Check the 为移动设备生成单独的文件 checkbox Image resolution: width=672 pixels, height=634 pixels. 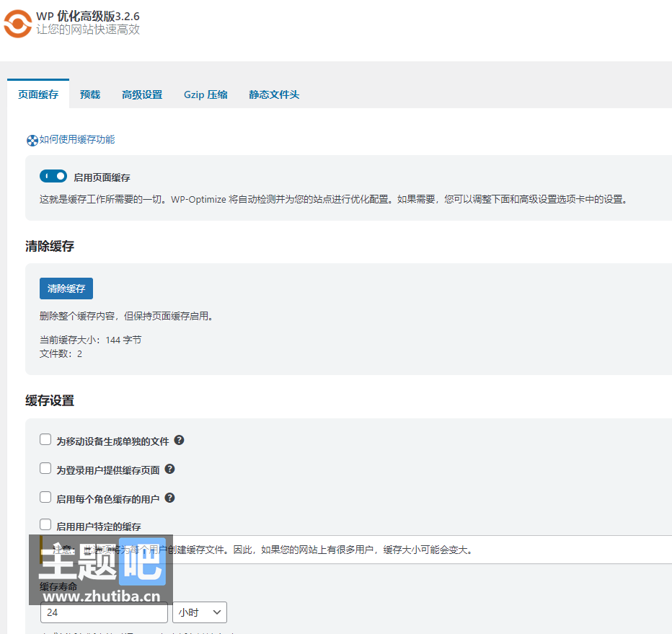(x=45, y=440)
